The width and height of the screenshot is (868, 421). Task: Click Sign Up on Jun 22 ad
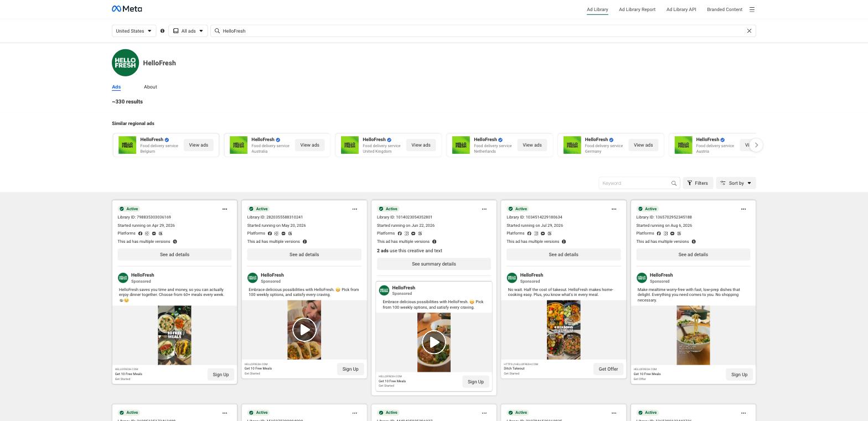pos(476,382)
